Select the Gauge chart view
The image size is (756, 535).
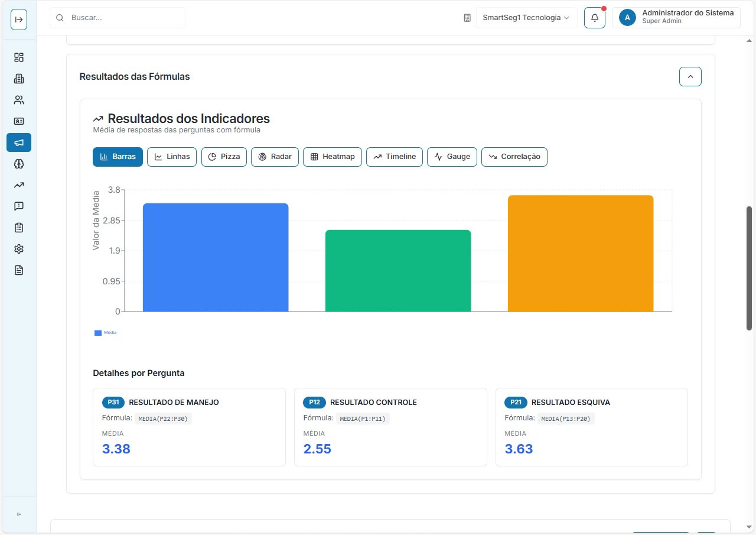pyautogui.click(x=452, y=157)
